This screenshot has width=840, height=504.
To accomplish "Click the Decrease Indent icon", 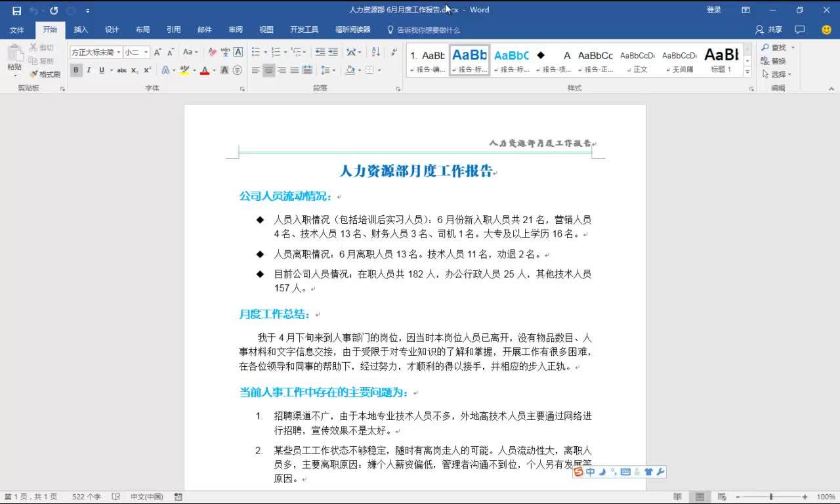I will tap(320, 52).
